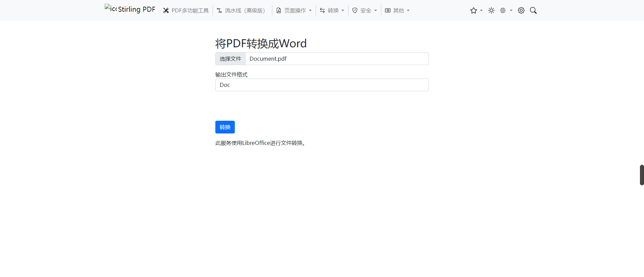Image resolution: width=644 pixels, height=277 pixels.
Task: Click the 转换 swap arrows icon
Action: pos(322,11)
